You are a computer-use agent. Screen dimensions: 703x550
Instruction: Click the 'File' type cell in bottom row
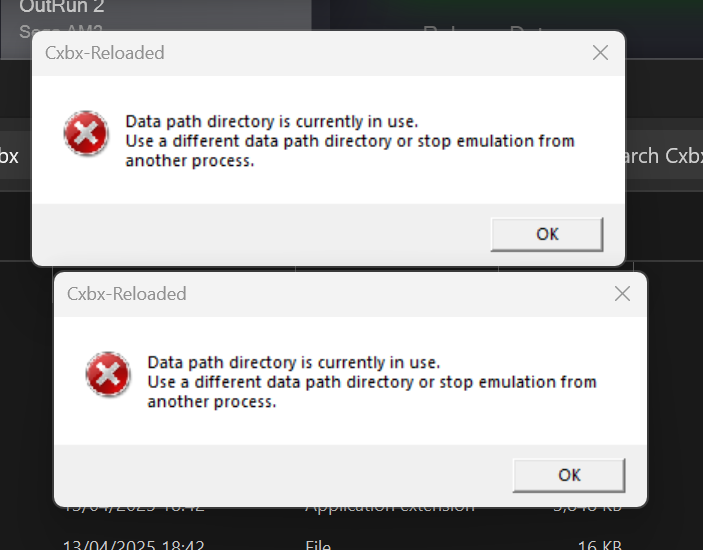point(318,545)
